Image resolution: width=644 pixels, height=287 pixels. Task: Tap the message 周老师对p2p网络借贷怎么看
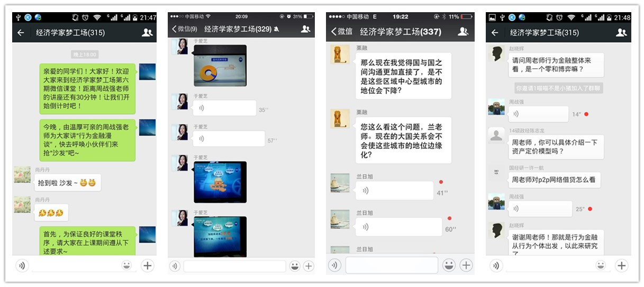coord(554,180)
